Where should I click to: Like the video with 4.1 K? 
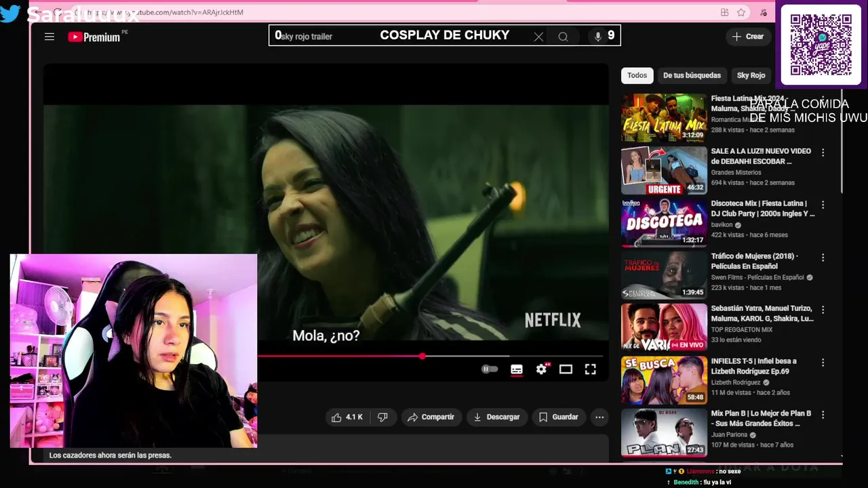pyautogui.click(x=347, y=417)
